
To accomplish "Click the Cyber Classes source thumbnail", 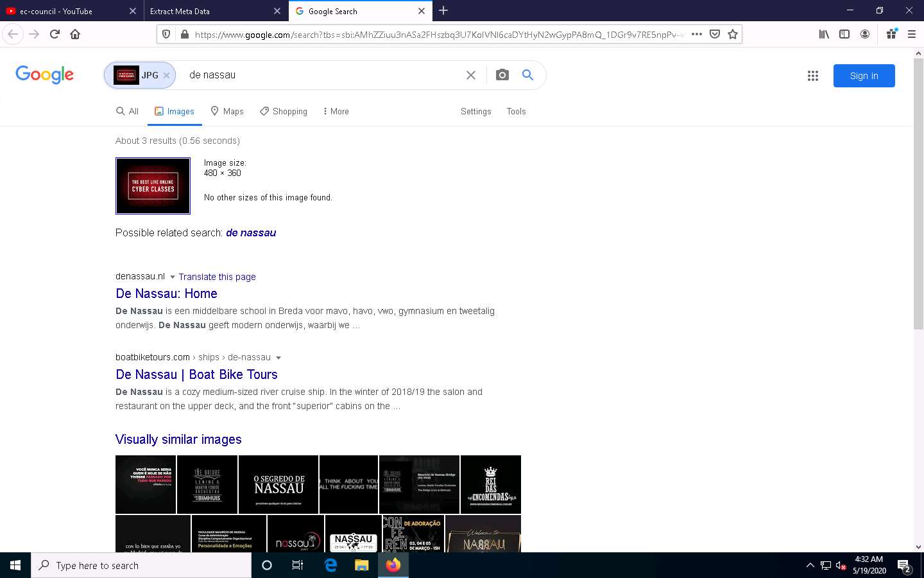I will point(153,186).
